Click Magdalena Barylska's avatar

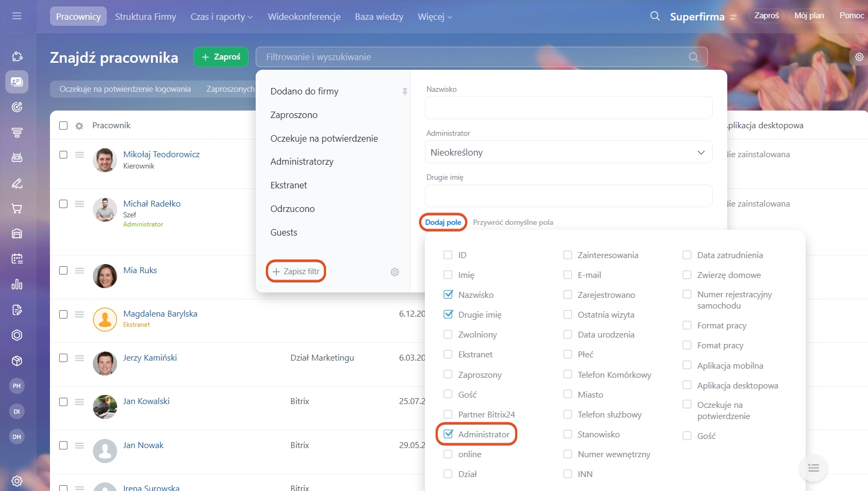click(x=105, y=319)
